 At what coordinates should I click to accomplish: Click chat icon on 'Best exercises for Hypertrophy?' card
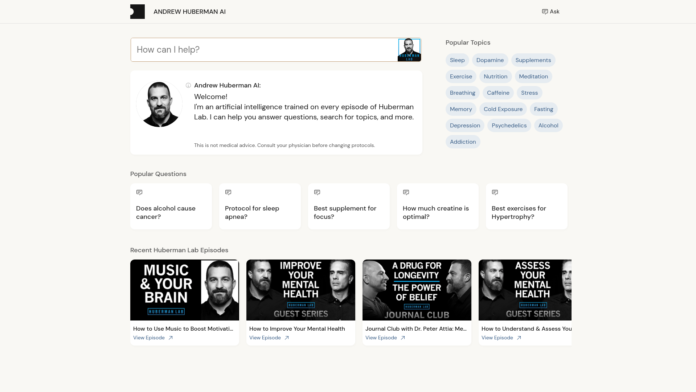click(495, 192)
